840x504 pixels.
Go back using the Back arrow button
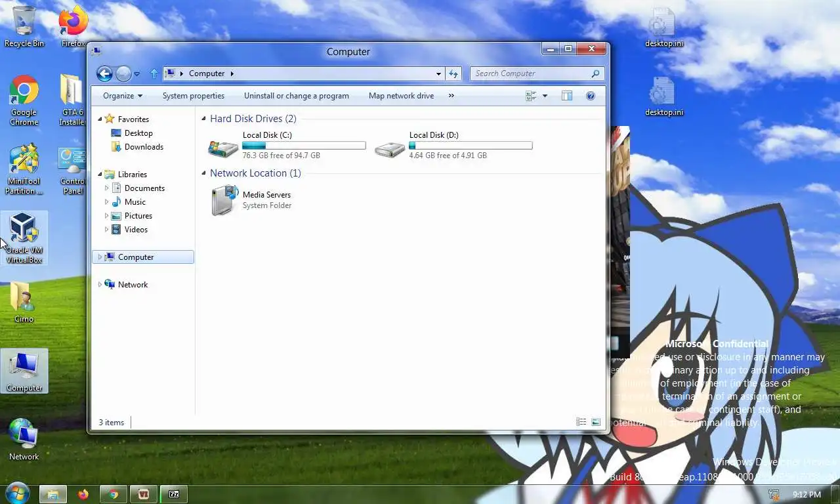pyautogui.click(x=104, y=73)
